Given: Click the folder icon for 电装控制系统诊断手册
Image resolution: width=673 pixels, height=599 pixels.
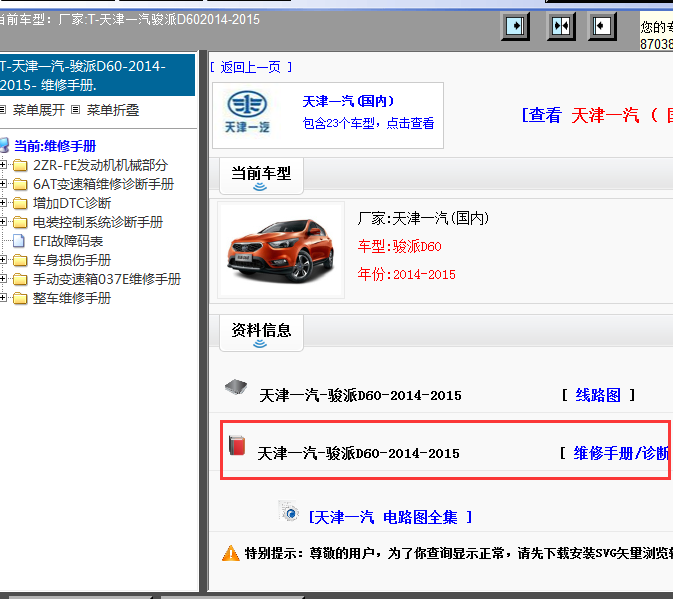Looking at the screenshot, I should [20, 222].
